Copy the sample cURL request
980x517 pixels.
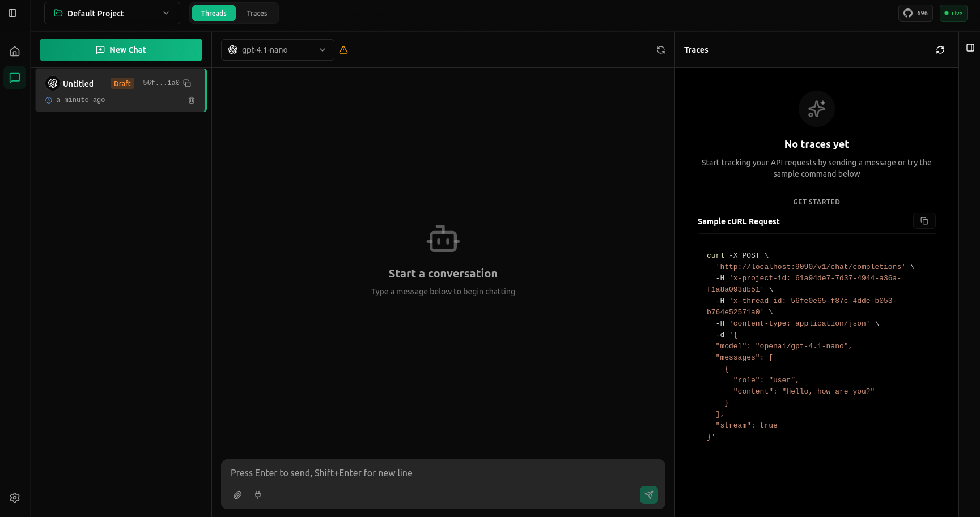point(924,221)
